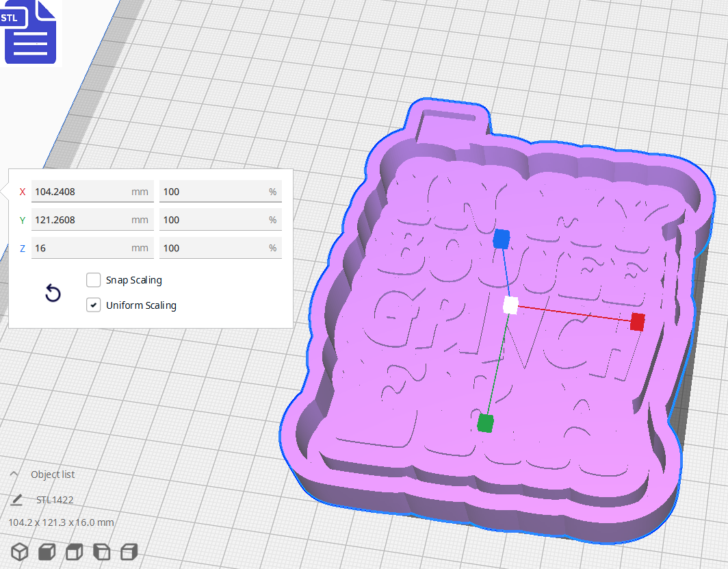Reset scale with the circular arrow icon
728x569 pixels.
(53, 292)
